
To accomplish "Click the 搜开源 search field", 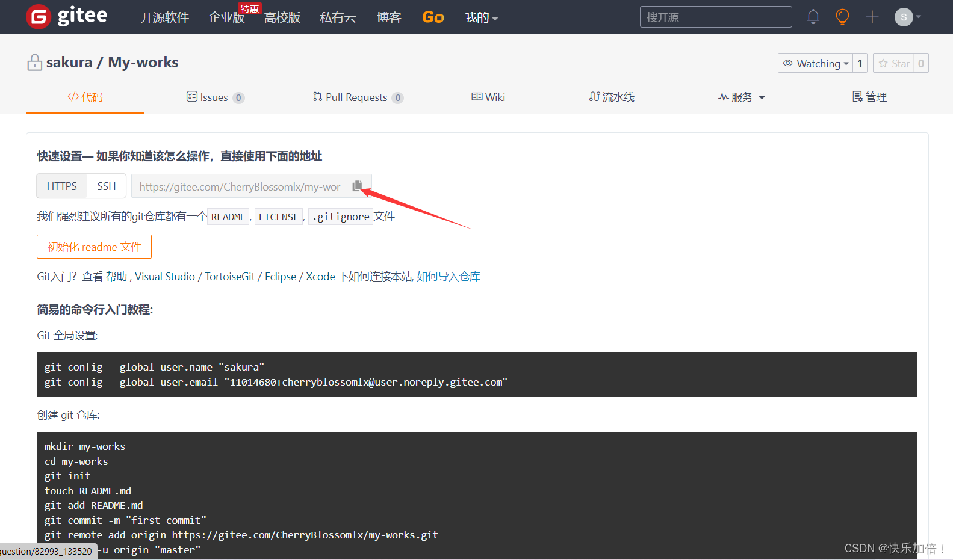I will (716, 17).
